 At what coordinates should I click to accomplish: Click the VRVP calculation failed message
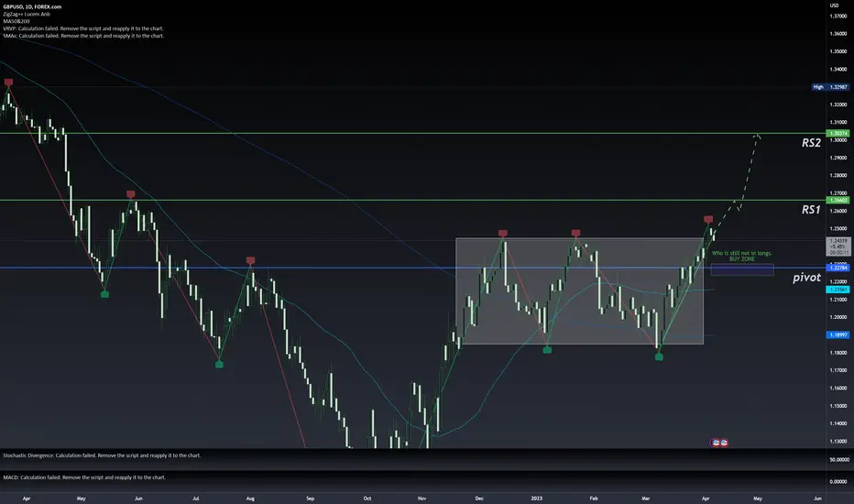(82, 28)
